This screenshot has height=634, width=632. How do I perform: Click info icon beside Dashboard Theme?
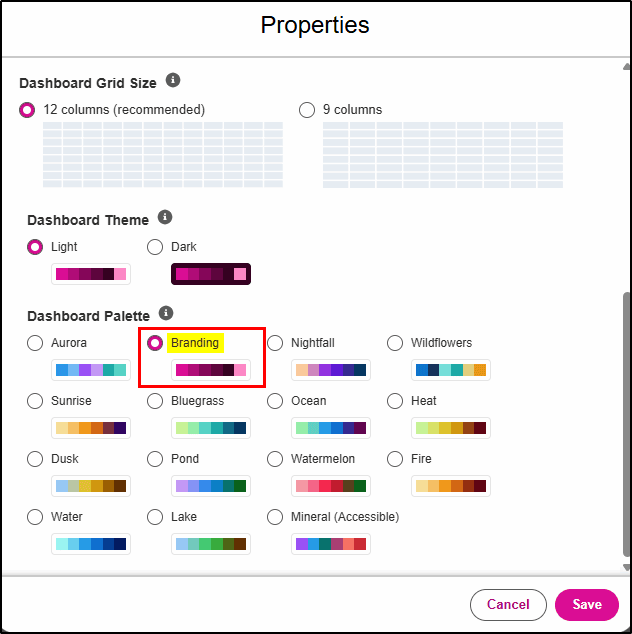(165, 217)
